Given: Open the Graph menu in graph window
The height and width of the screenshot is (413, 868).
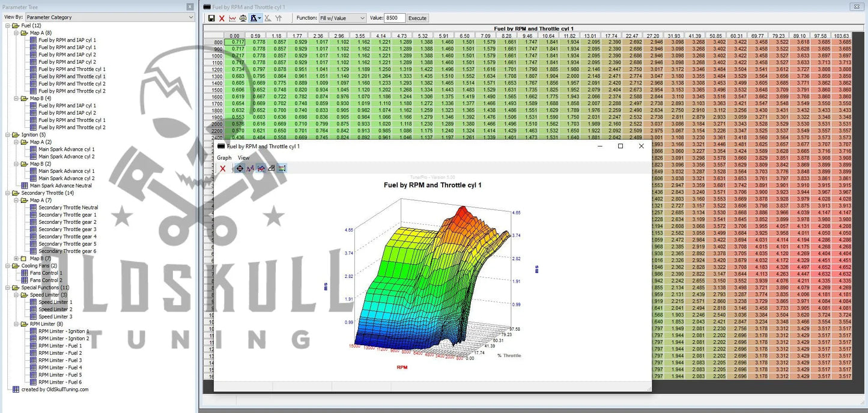Looking at the screenshot, I should point(224,158).
